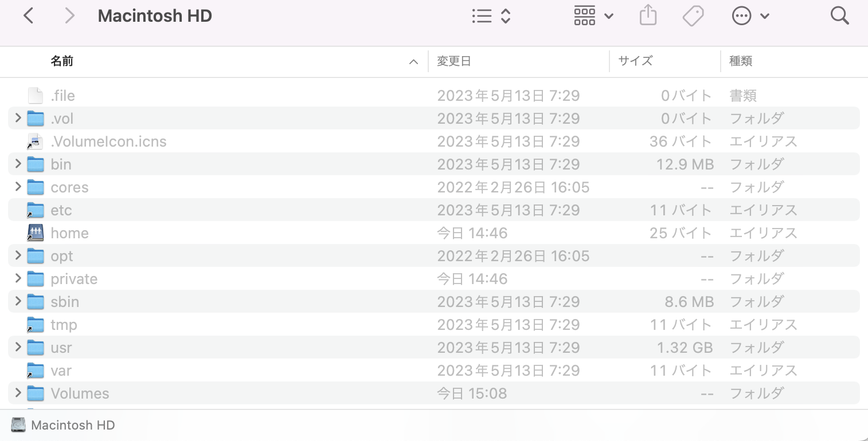
Task: Expand the .vol folder
Action: click(18, 118)
